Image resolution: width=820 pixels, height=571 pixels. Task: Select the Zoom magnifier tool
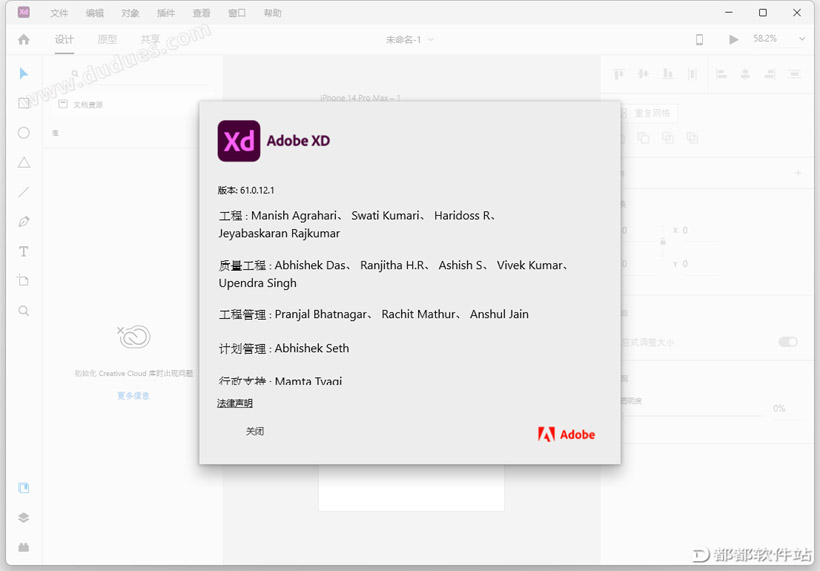tap(24, 311)
